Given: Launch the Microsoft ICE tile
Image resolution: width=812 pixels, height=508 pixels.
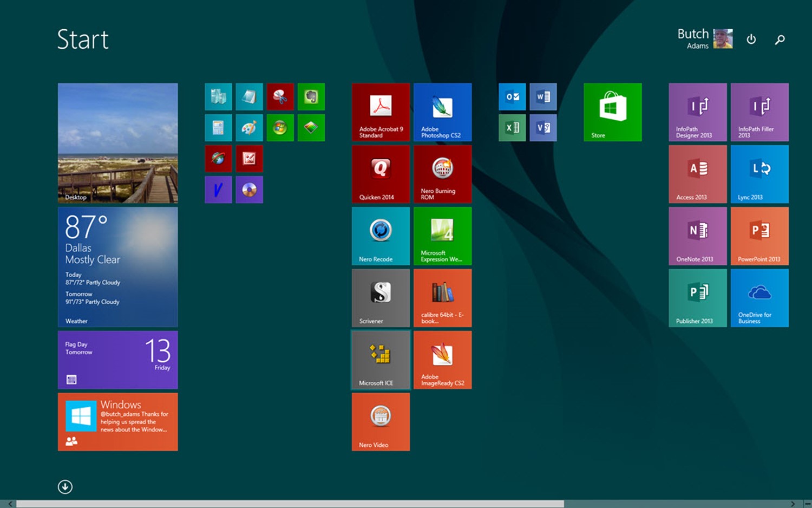Looking at the screenshot, I should [381, 360].
